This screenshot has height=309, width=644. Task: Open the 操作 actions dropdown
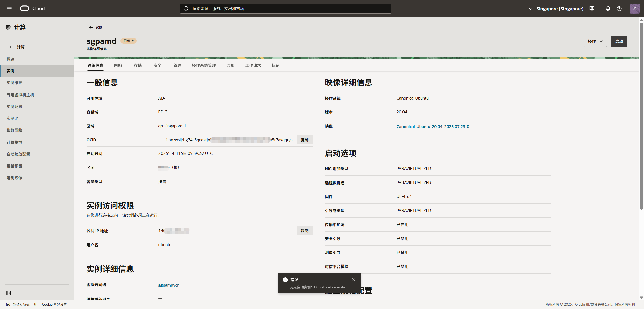595,41
